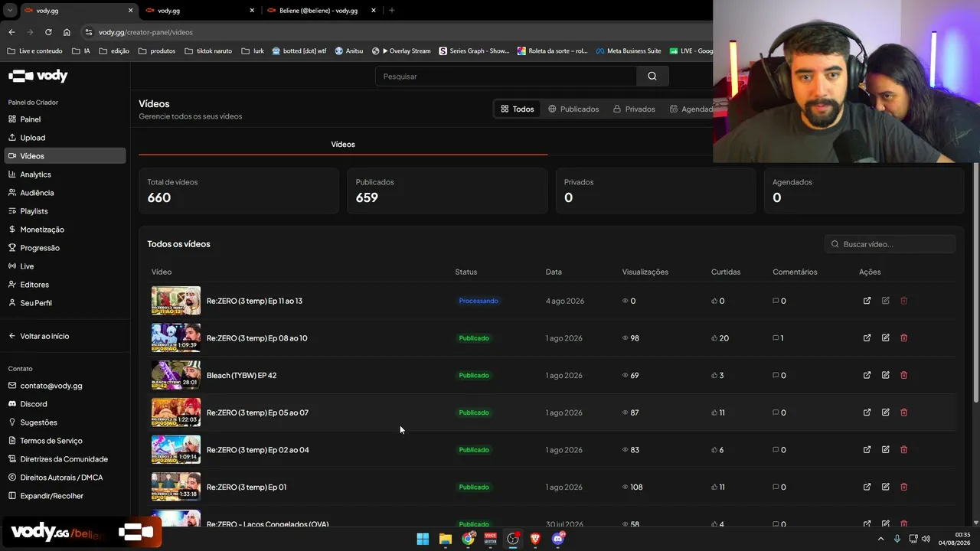Screen dimensions: 980x551
Task: Open Live in the creator sidebar
Action: [65, 266]
